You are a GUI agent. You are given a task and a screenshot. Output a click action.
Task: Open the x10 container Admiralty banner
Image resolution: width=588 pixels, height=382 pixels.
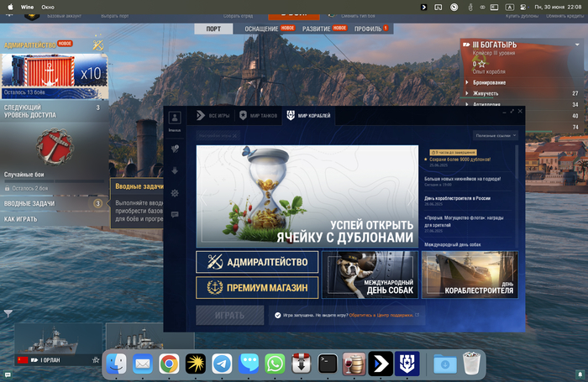coord(55,76)
